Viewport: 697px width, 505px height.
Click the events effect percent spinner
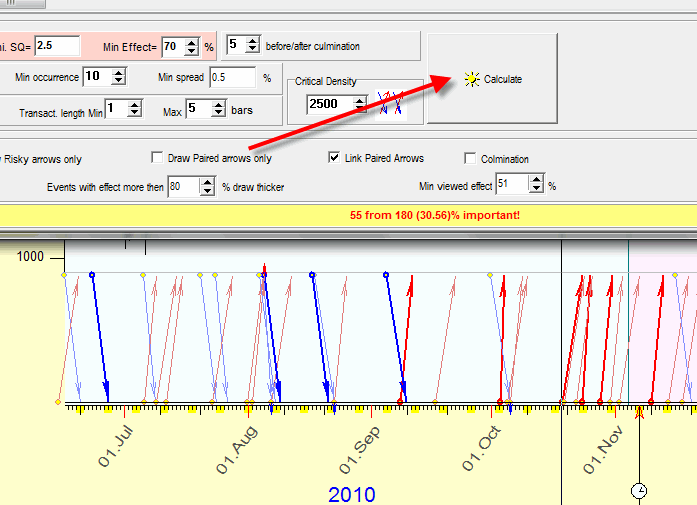(208, 186)
